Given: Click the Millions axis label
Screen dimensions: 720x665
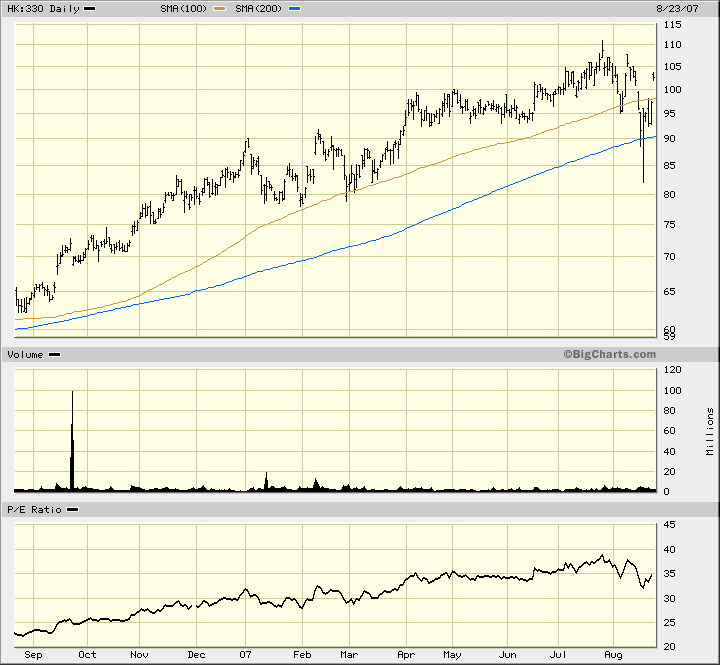Looking at the screenshot, I should (x=710, y=431).
